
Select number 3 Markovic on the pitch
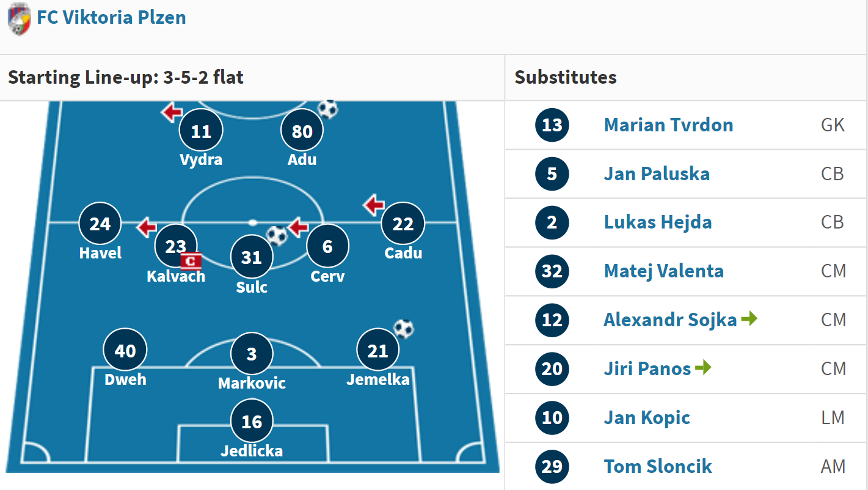252,354
